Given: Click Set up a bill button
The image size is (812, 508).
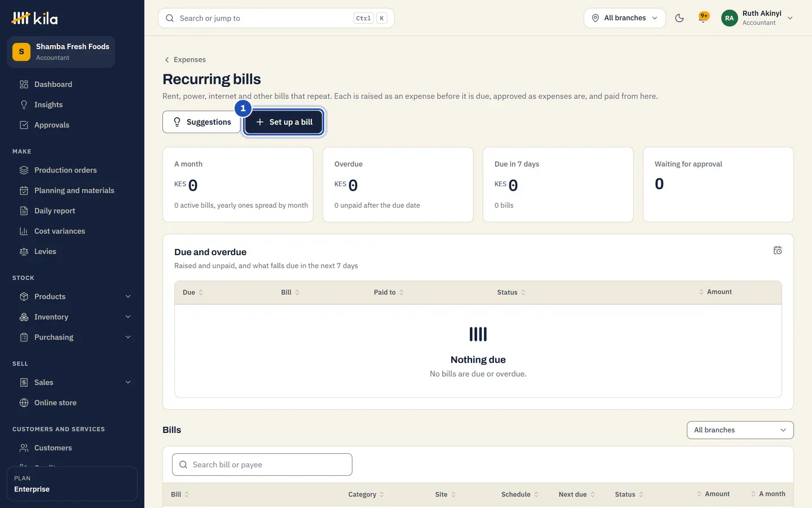Looking at the screenshot, I should (284, 122).
